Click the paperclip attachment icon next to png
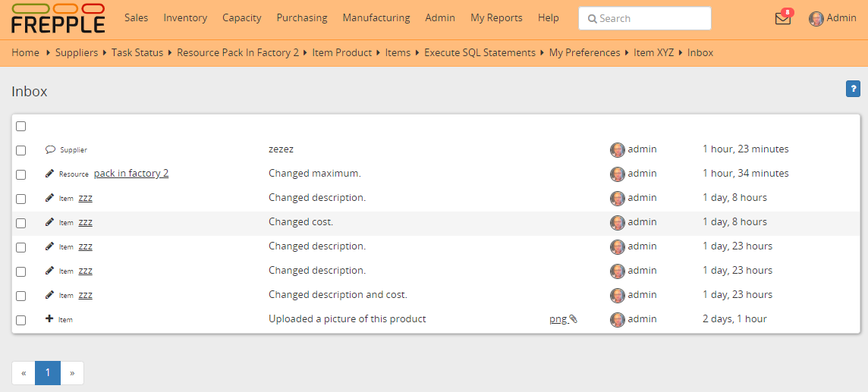Viewport: 868px width, 392px height. (x=574, y=319)
